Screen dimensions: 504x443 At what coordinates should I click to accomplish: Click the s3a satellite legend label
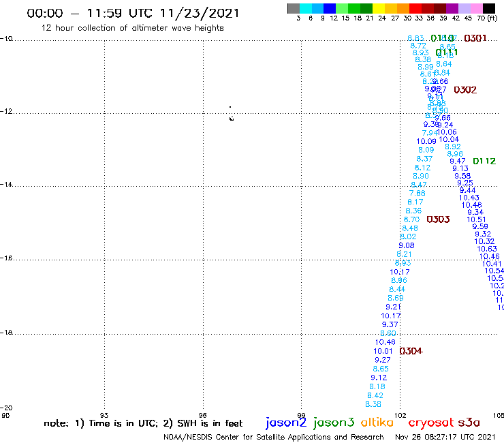469,423
